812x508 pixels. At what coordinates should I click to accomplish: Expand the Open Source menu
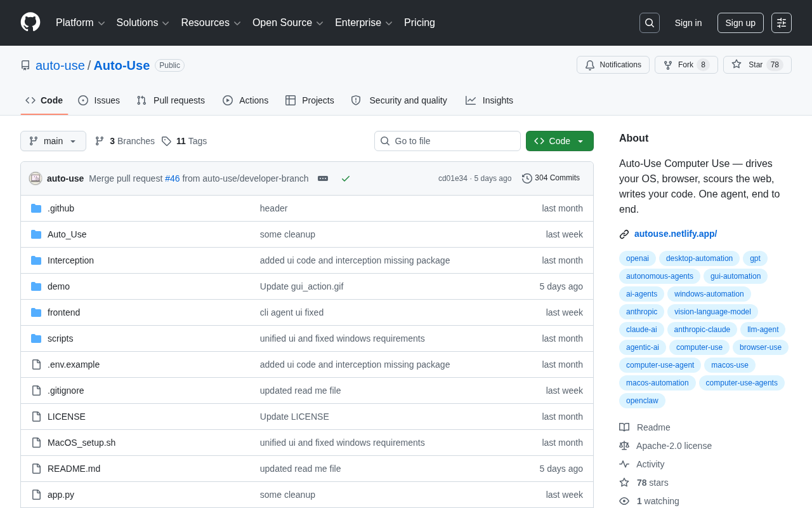[x=288, y=23]
